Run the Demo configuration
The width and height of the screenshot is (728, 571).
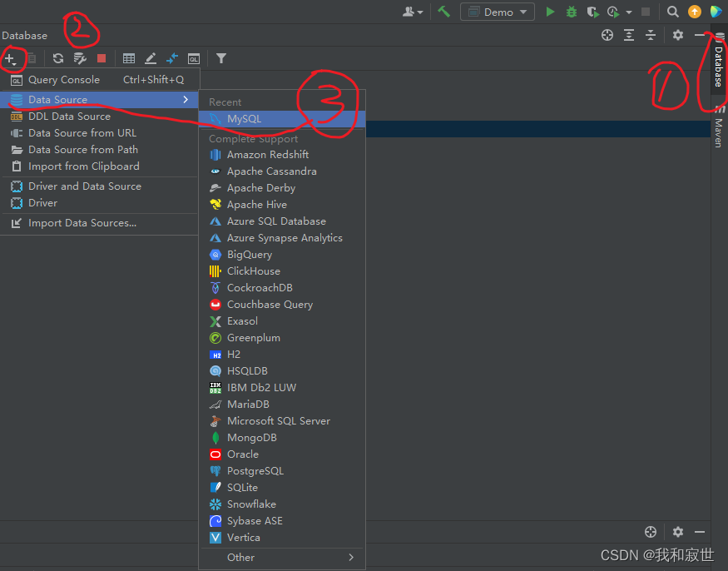550,12
